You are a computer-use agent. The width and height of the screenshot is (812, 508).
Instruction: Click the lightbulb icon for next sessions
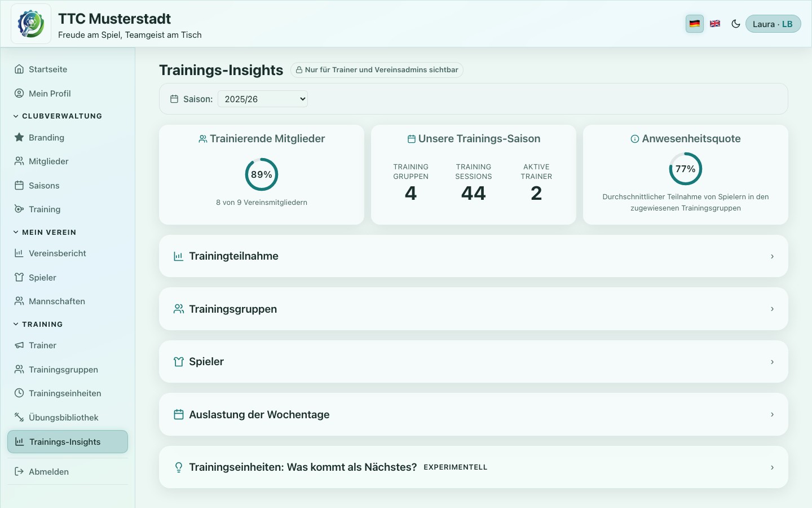point(179,467)
